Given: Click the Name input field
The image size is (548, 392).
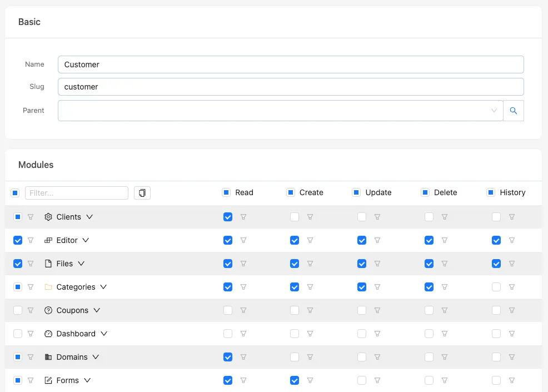Looking at the screenshot, I should coord(291,64).
